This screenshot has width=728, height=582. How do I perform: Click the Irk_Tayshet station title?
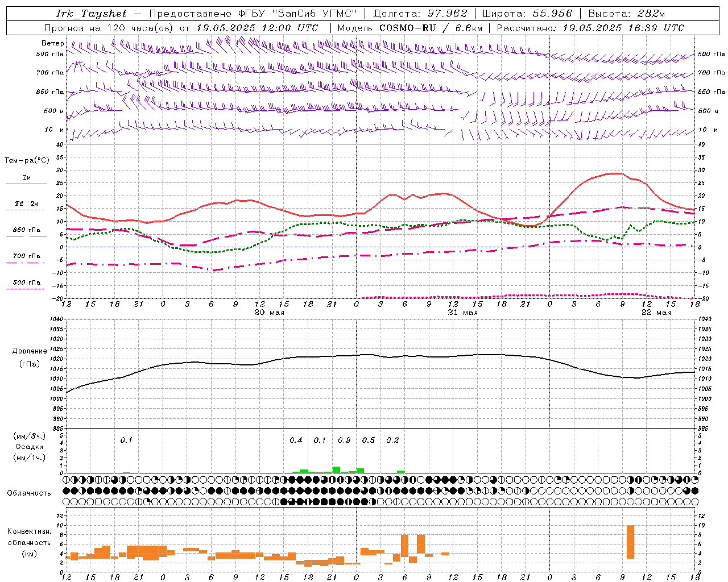92,14
